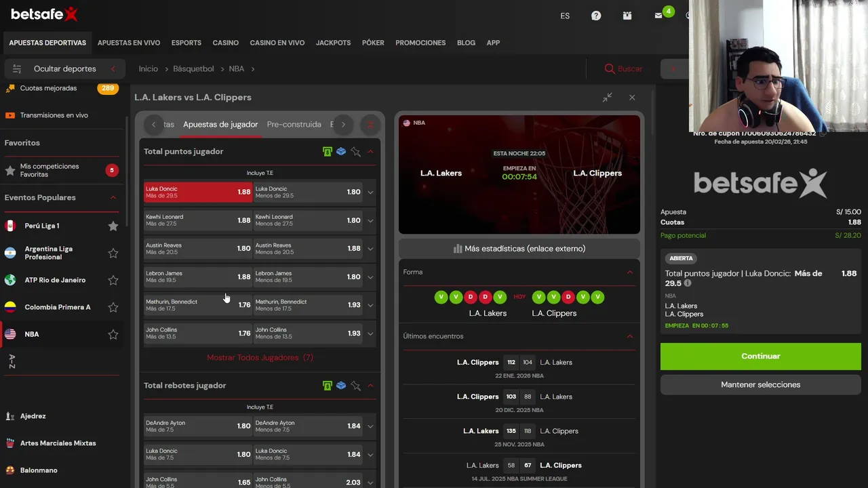The height and width of the screenshot is (488, 868).
Task: Collapse the Últimos encuentros section
Action: [x=629, y=336]
